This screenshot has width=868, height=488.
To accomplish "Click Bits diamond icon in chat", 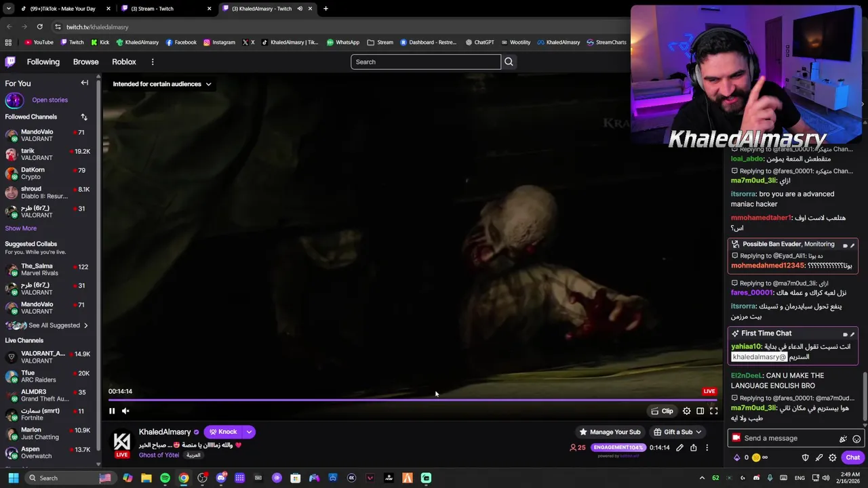I will (737, 457).
